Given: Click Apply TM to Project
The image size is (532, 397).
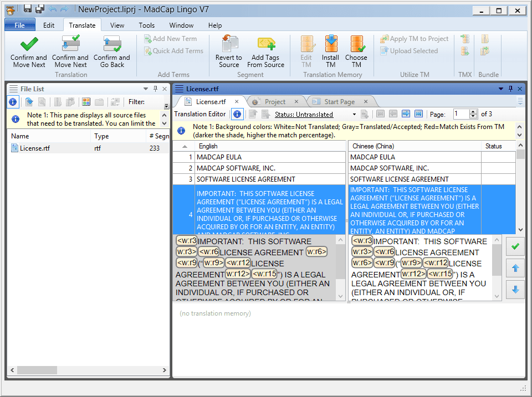Looking at the screenshot, I should 415,39.
